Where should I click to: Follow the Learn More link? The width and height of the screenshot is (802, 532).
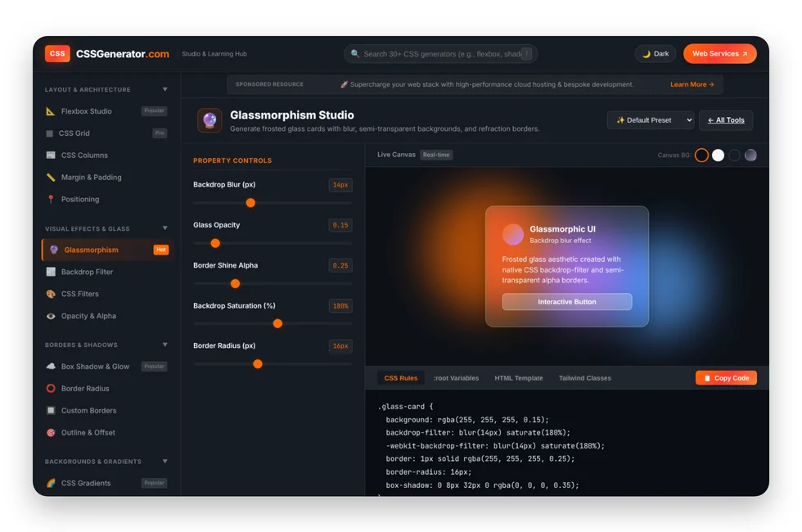[692, 84]
